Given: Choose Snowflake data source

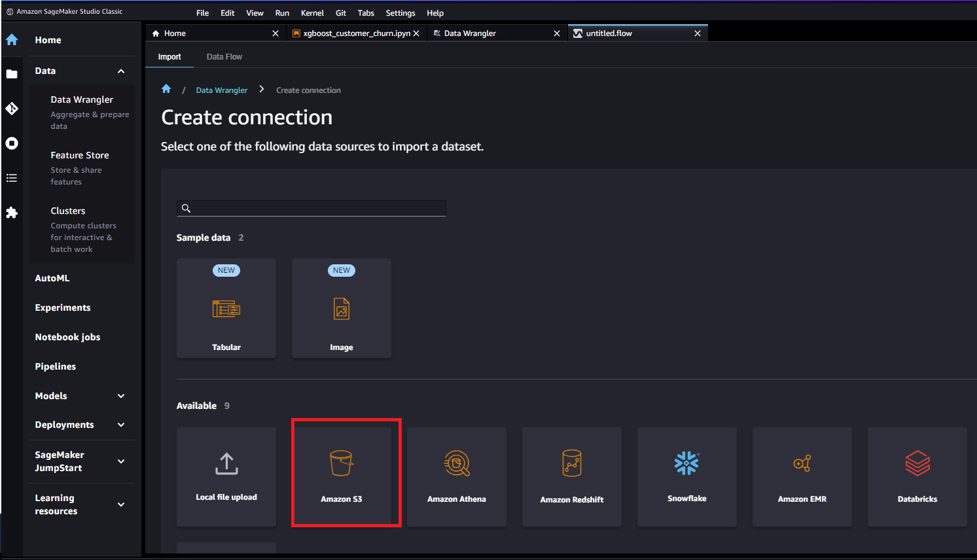Looking at the screenshot, I should click(687, 477).
